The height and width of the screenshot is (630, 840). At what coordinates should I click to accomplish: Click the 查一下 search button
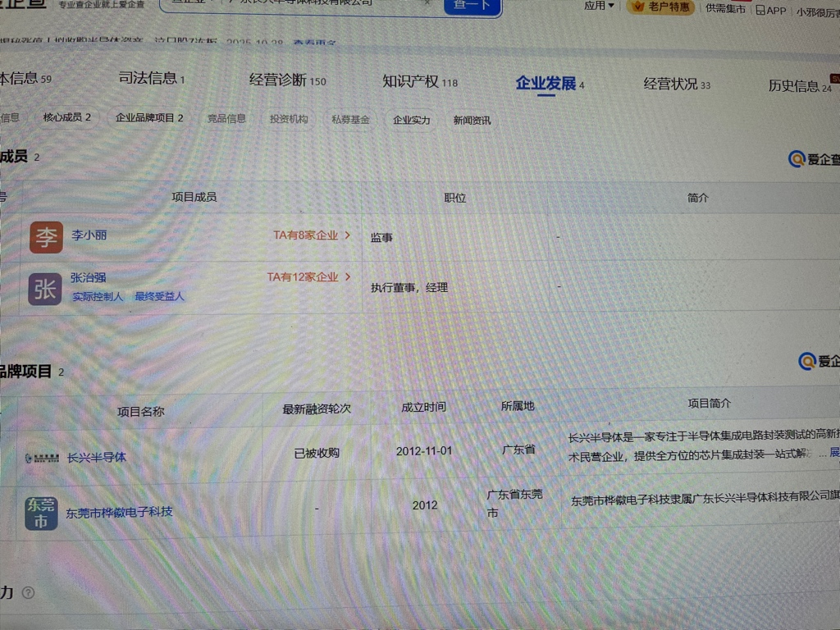click(472, 7)
